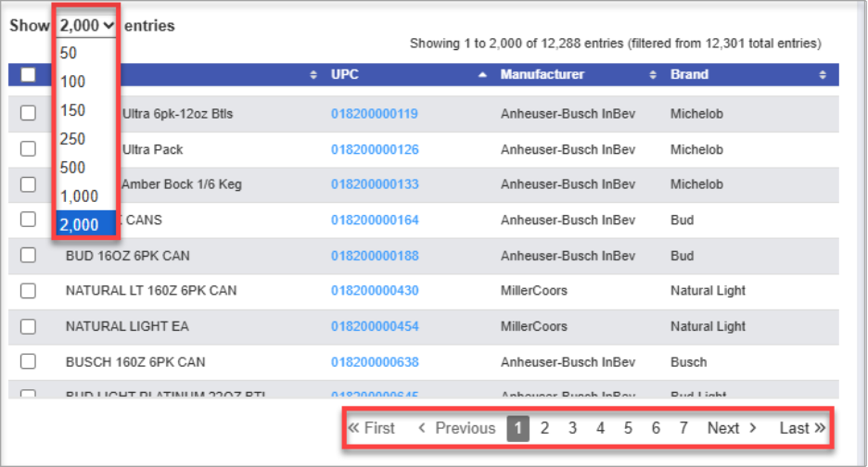Check the NATURAL LT 160Z 6PK CAN row

click(28, 291)
